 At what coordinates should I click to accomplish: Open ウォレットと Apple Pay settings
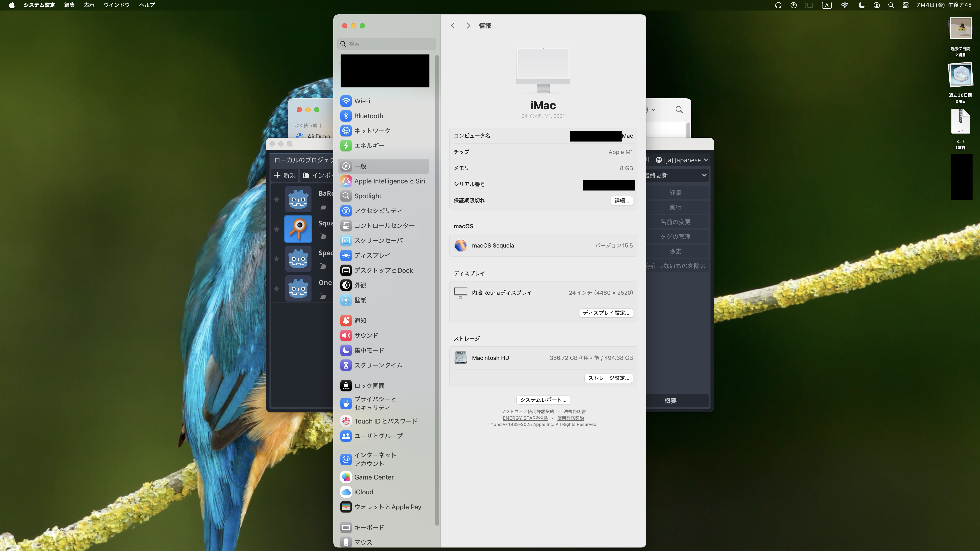pos(383,507)
